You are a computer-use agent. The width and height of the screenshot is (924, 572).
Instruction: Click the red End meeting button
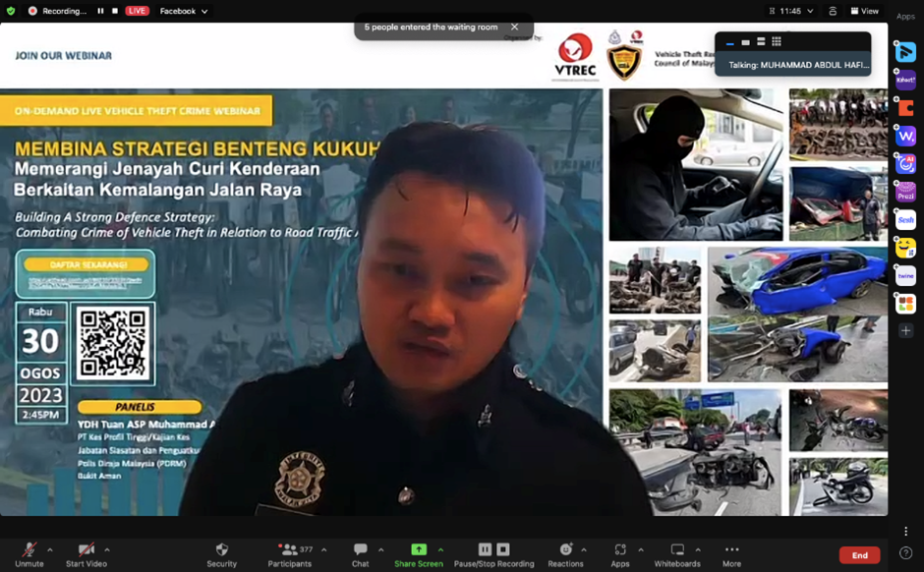859,555
